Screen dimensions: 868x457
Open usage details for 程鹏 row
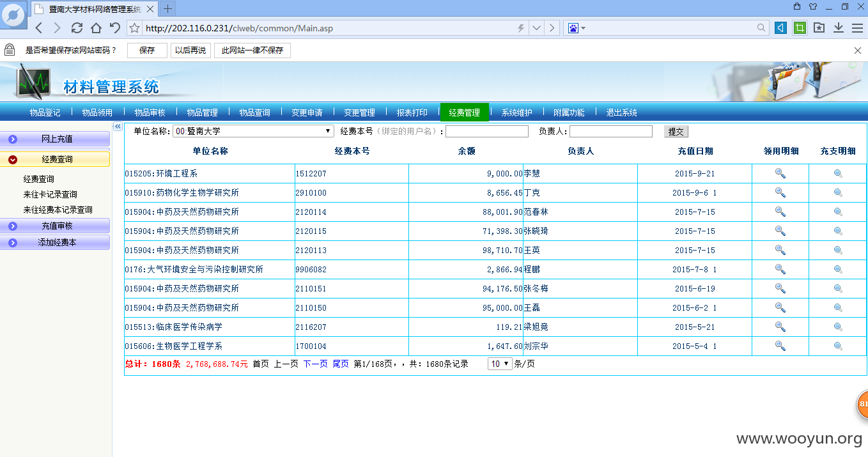click(x=780, y=269)
